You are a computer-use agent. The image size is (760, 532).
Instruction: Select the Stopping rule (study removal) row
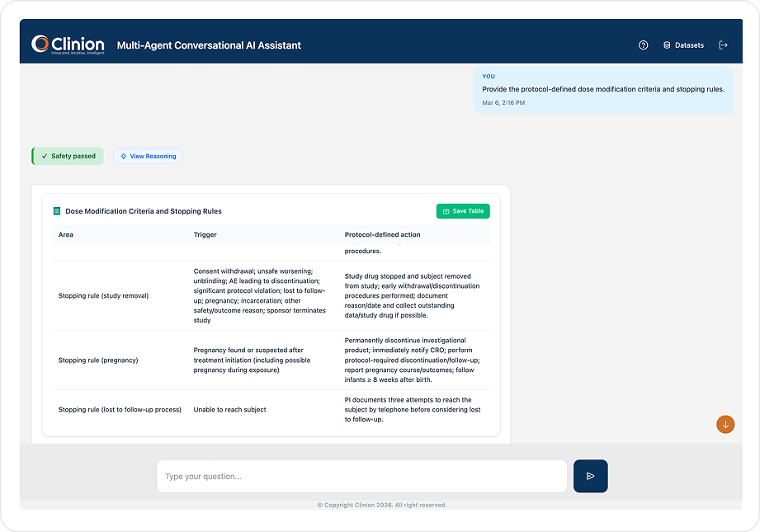[x=103, y=295]
